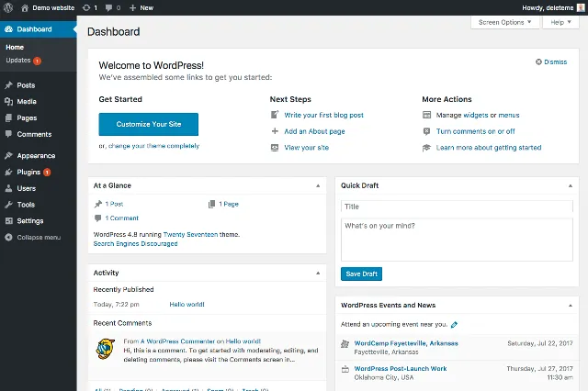588x391 pixels.
Task: Click A WordPress Commenter author link
Action: pos(177,341)
